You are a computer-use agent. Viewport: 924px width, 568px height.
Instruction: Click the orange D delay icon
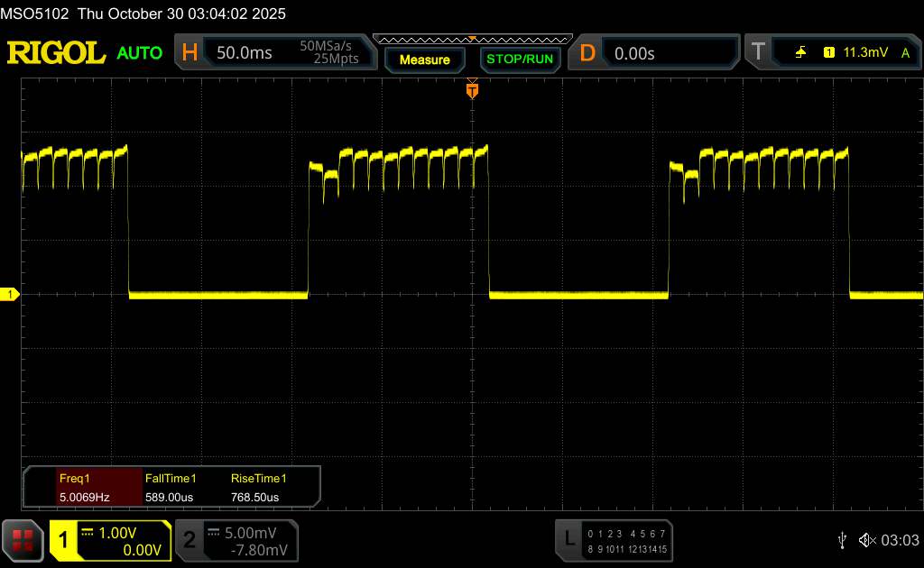[587, 53]
